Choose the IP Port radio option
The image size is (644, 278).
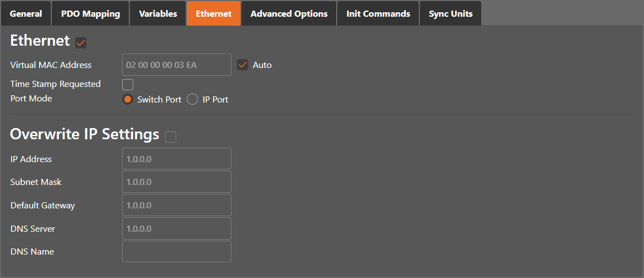point(192,100)
